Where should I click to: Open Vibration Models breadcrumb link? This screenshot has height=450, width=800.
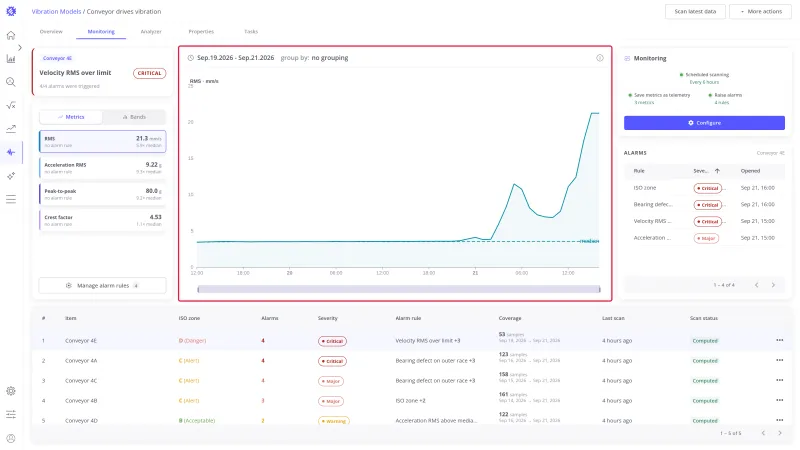click(56, 11)
